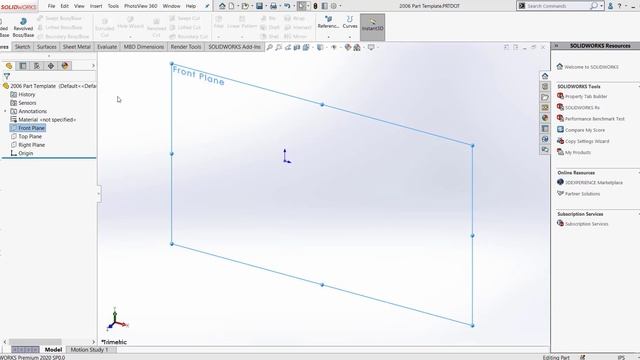Click the Edit Appearance icon in view toolbar
The width and height of the screenshot is (640, 360).
pyautogui.click(x=348, y=47)
